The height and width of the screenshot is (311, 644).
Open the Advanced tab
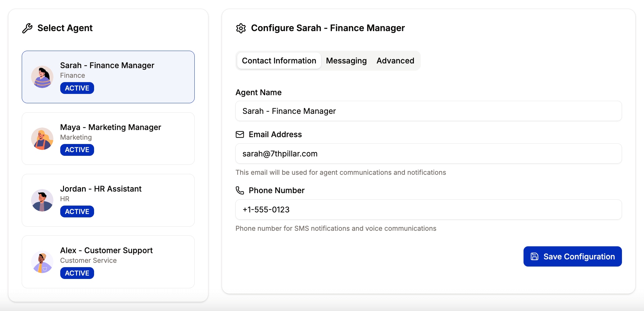tap(395, 61)
